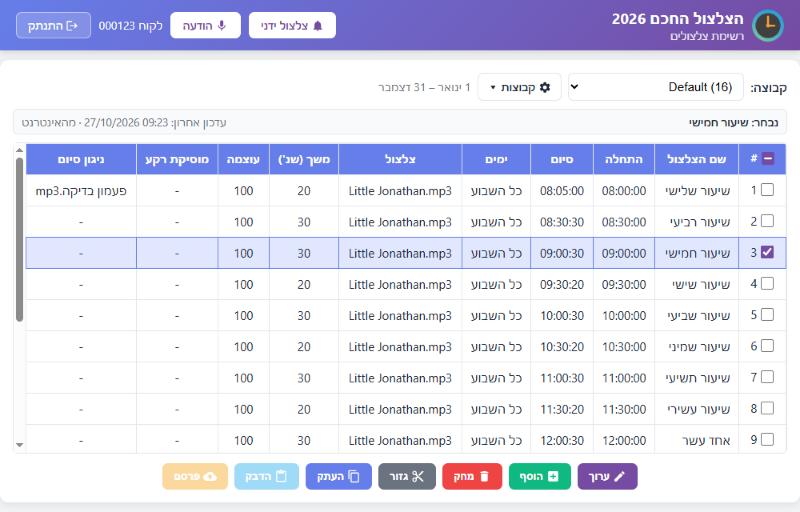
Task: Sort by סיום column header
Action: (x=562, y=159)
